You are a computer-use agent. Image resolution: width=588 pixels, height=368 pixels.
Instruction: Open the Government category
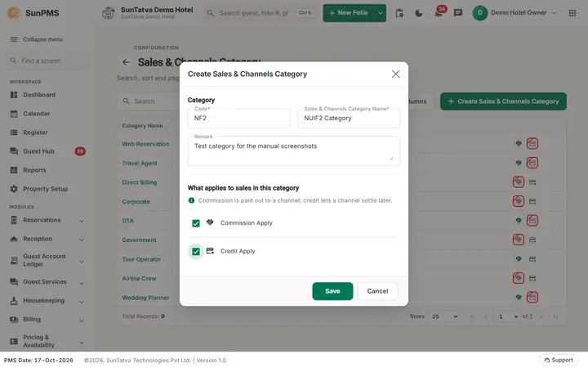tap(139, 240)
